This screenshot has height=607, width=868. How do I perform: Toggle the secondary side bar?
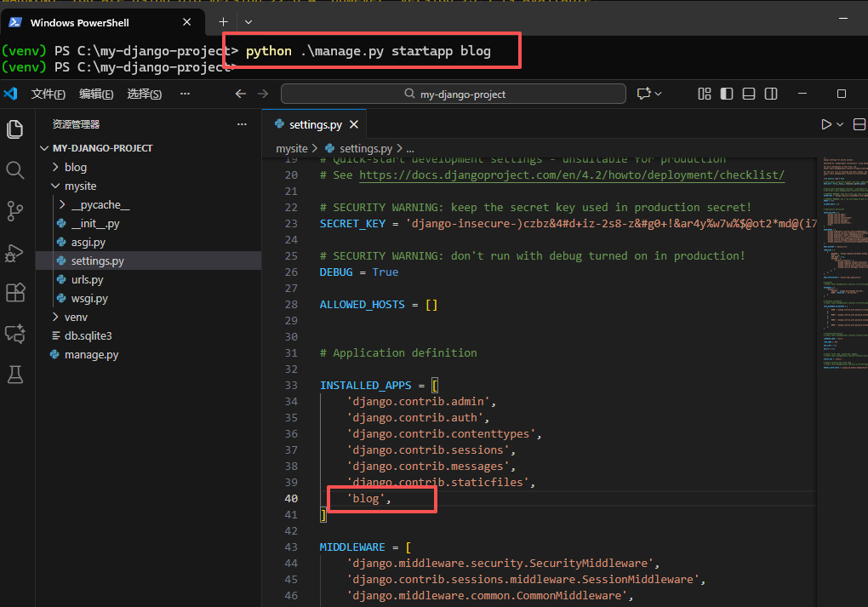click(771, 94)
